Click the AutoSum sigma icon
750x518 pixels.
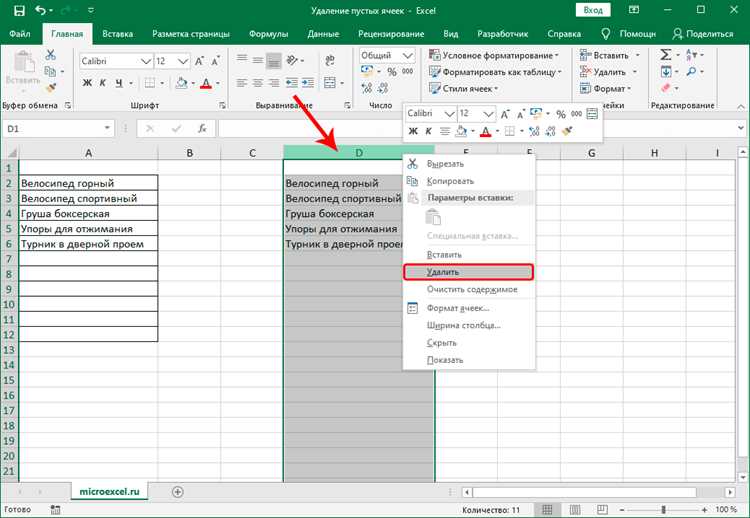tap(665, 55)
